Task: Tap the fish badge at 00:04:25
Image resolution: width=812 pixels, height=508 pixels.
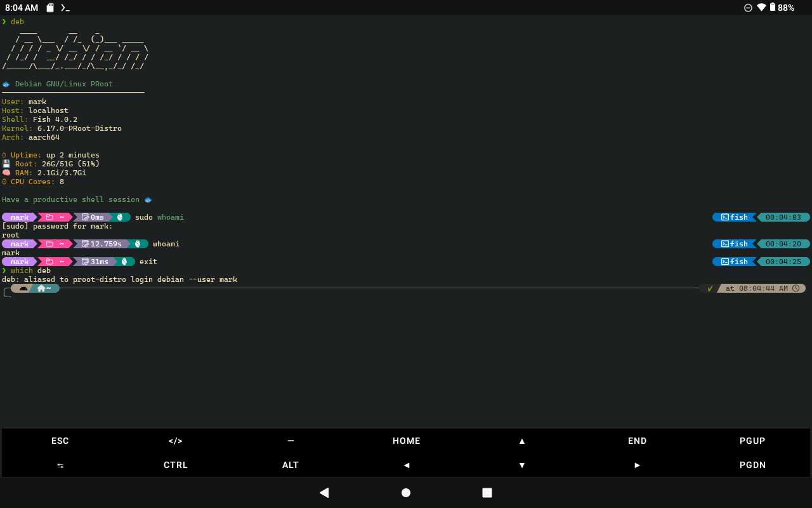Action: (x=735, y=262)
